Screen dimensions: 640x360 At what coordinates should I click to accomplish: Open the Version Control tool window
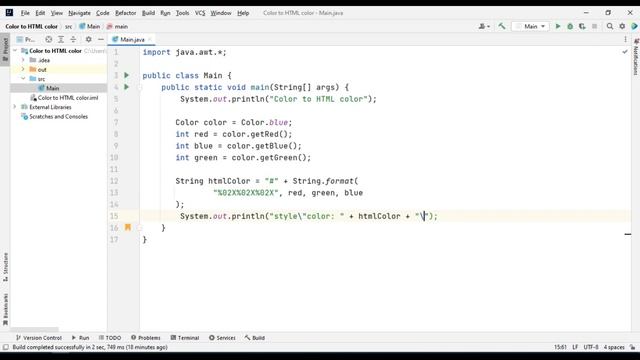[39, 338]
